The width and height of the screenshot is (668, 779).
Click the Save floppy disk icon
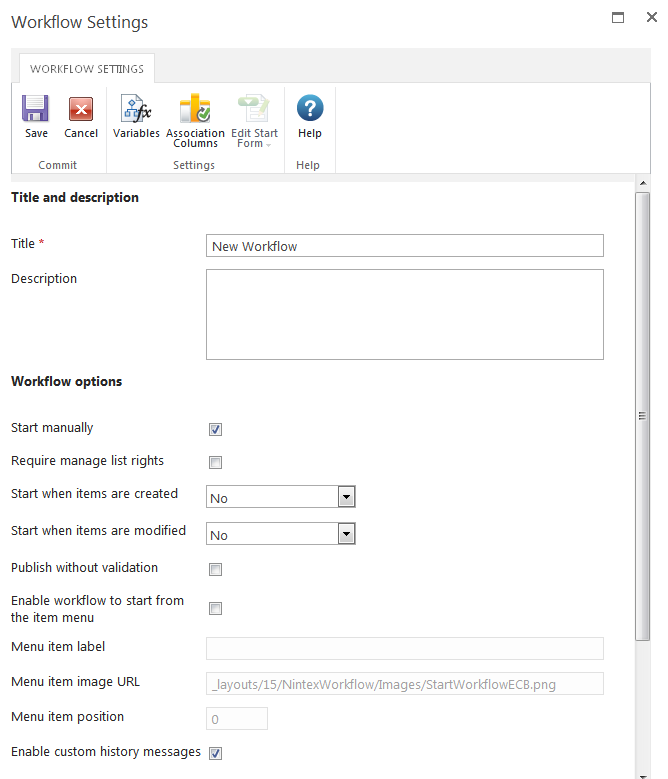(36, 109)
